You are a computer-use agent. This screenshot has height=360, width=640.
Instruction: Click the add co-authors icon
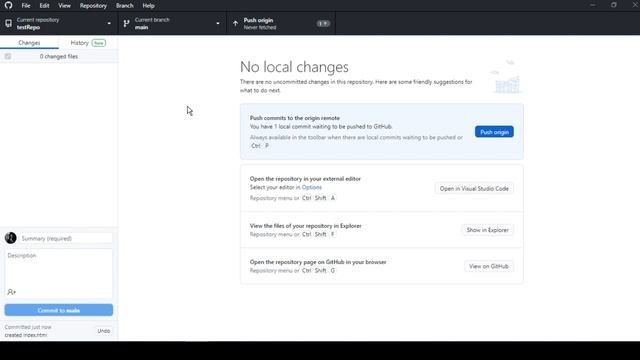tap(11, 292)
